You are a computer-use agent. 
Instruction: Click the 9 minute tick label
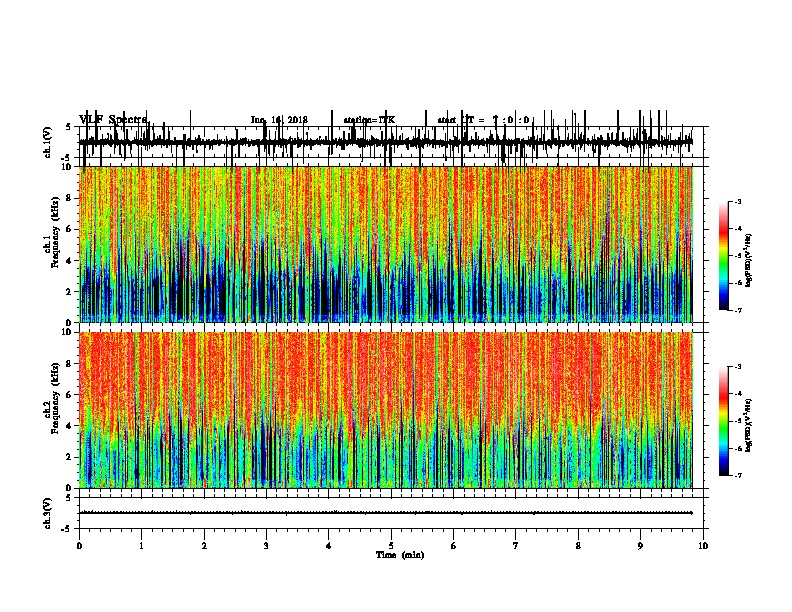640,546
